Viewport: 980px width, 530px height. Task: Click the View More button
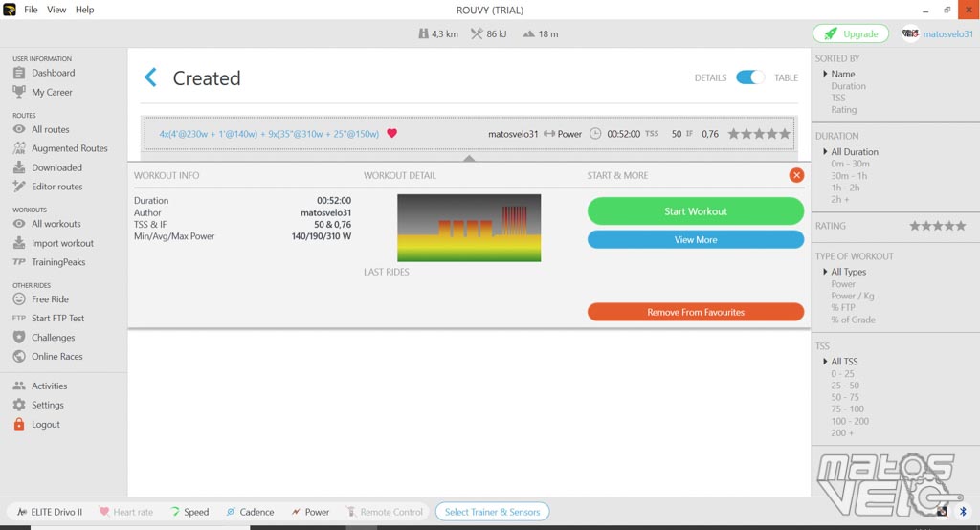(x=696, y=239)
